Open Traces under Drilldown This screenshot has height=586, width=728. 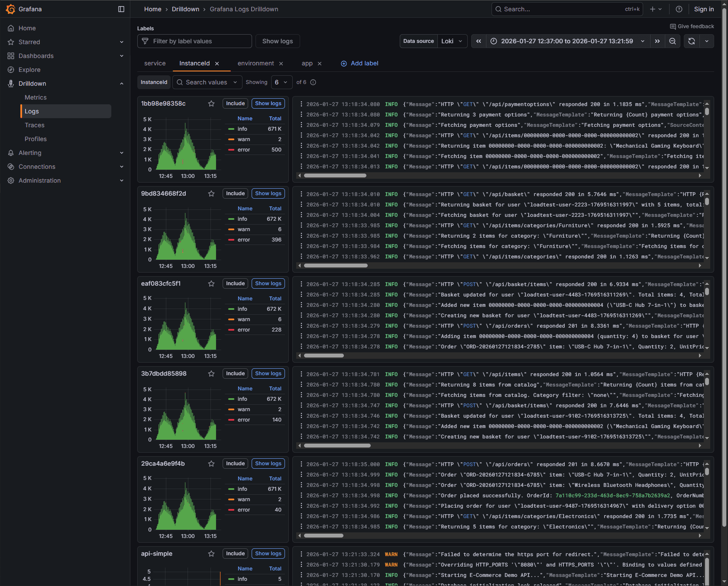click(x=34, y=125)
